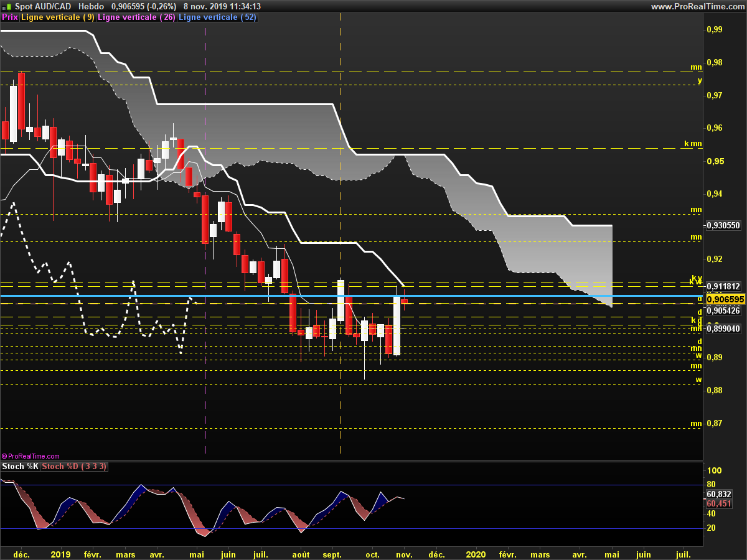Click the 0,98 price axis label

(715, 62)
